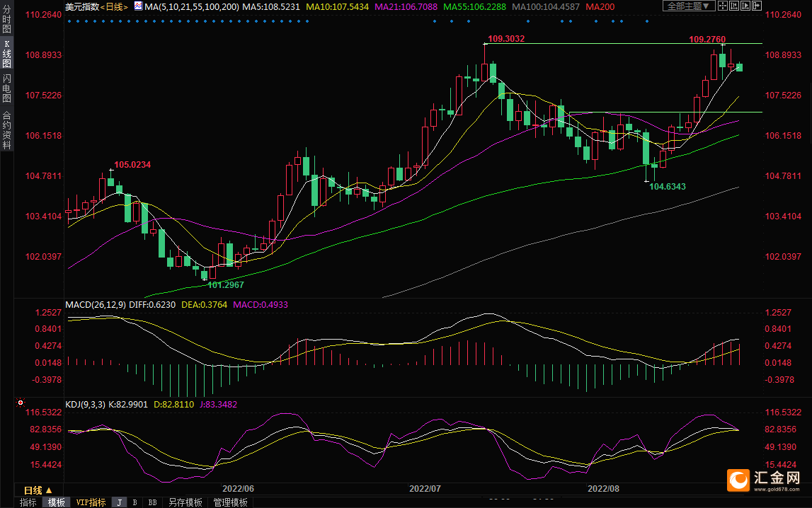The image size is (812, 508).
Task: Click the 另存模板 button
Action: click(x=185, y=502)
